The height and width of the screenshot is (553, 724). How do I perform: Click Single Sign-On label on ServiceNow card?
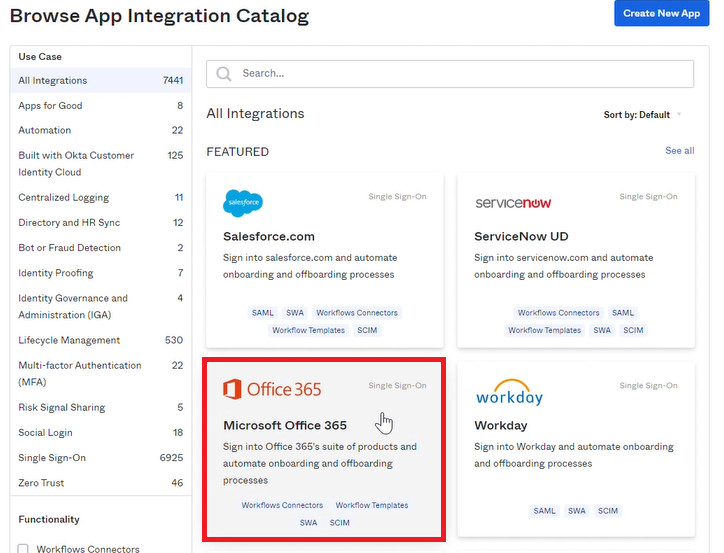click(x=648, y=197)
